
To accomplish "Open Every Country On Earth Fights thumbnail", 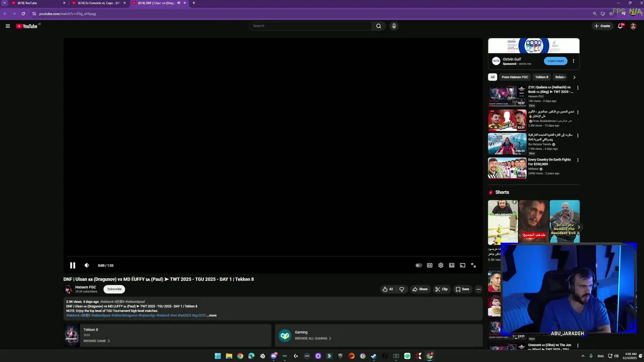I will tap(507, 168).
